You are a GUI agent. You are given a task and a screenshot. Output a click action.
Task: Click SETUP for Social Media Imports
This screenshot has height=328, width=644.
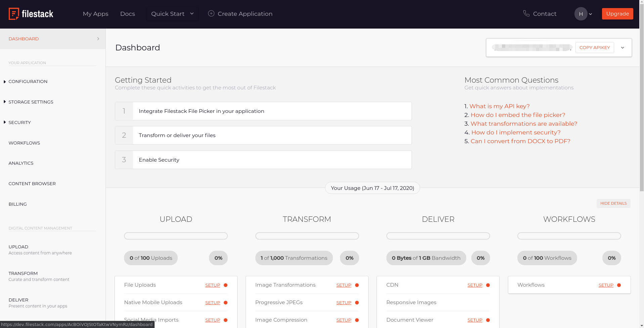pyautogui.click(x=213, y=320)
